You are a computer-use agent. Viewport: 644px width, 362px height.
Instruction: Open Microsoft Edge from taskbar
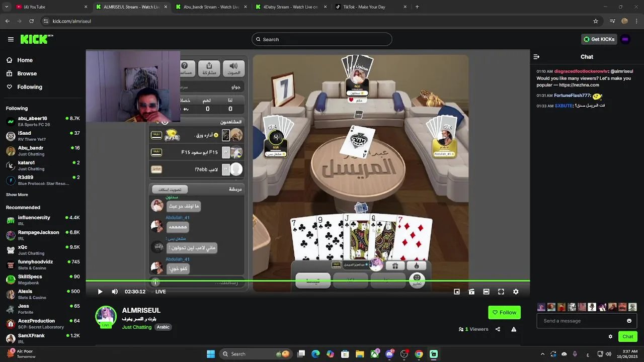point(315,354)
